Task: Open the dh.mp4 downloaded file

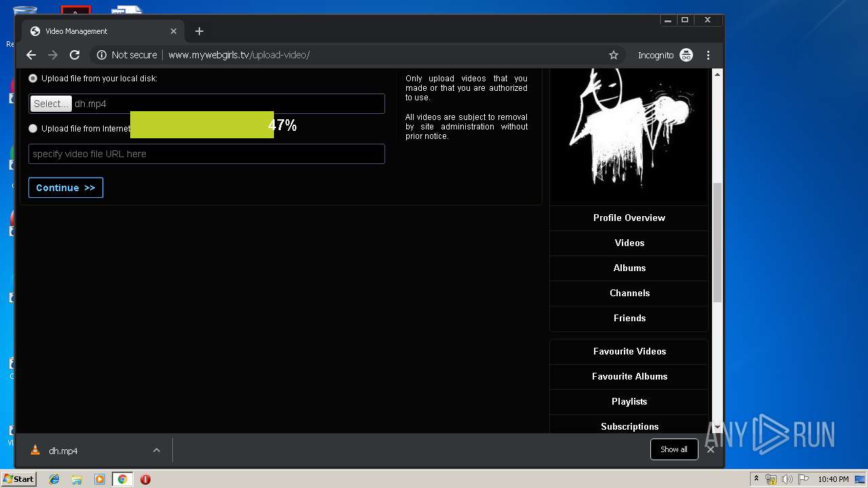Action: (63, 451)
